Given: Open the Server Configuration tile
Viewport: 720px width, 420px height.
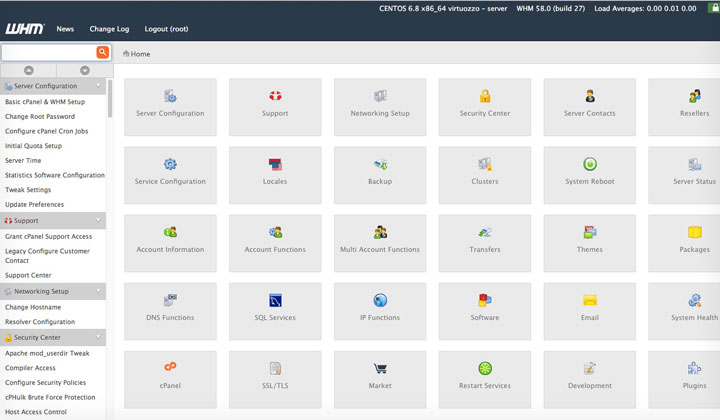Looking at the screenshot, I should (170, 107).
